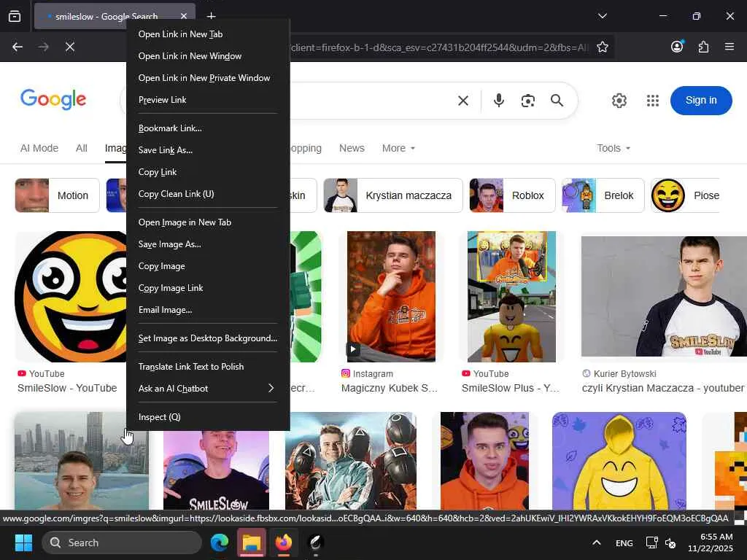The image size is (747, 560).
Task: Expand the More search filters dropdown
Action: click(x=398, y=148)
